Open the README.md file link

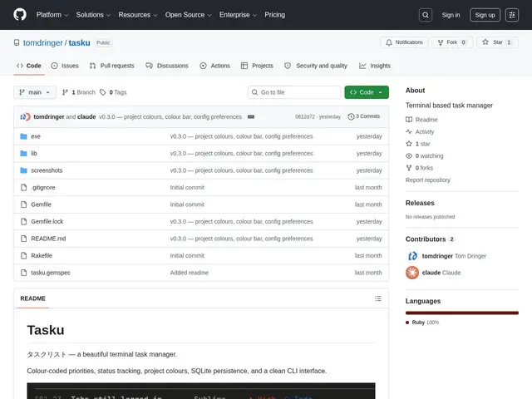pos(48,239)
